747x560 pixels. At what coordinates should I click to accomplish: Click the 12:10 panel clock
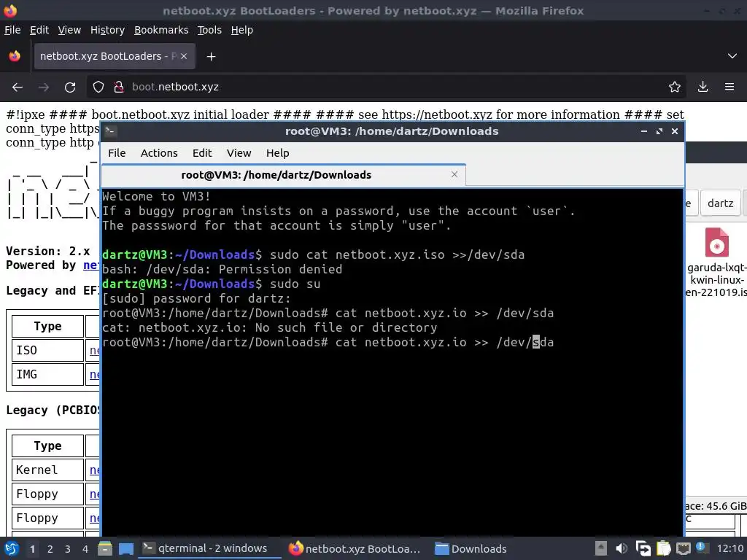point(729,549)
